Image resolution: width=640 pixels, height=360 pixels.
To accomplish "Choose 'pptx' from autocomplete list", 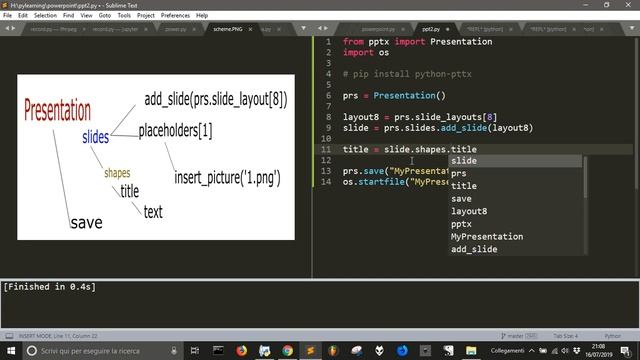I will [515, 224].
